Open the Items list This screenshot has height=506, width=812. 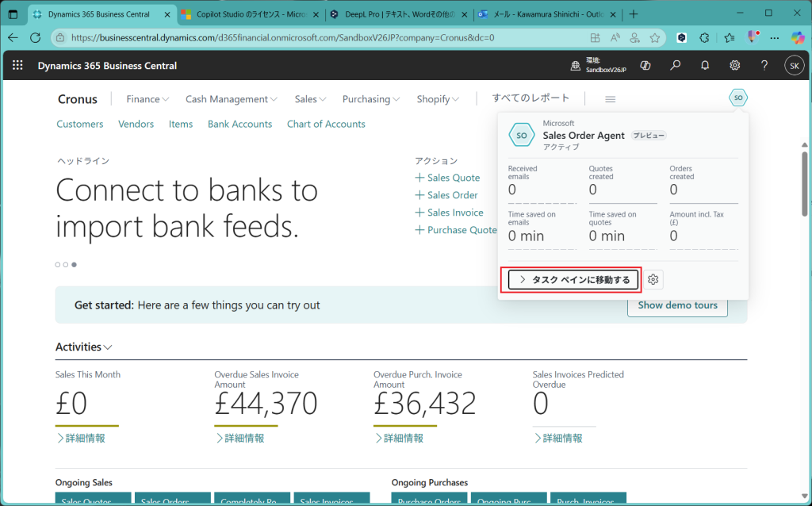[181, 124]
